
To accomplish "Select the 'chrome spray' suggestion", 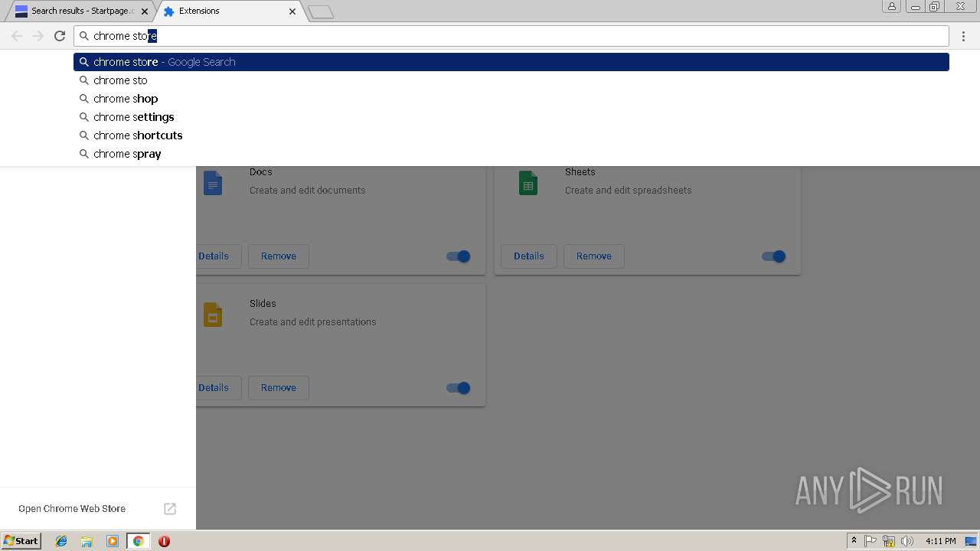I will click(511, 154).
